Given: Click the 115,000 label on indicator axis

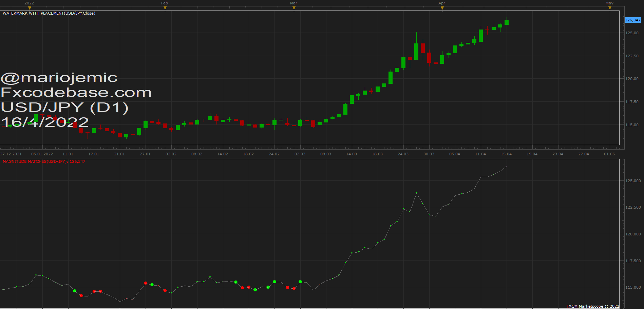Looking at the screenshot, I should tap(633, 287).
